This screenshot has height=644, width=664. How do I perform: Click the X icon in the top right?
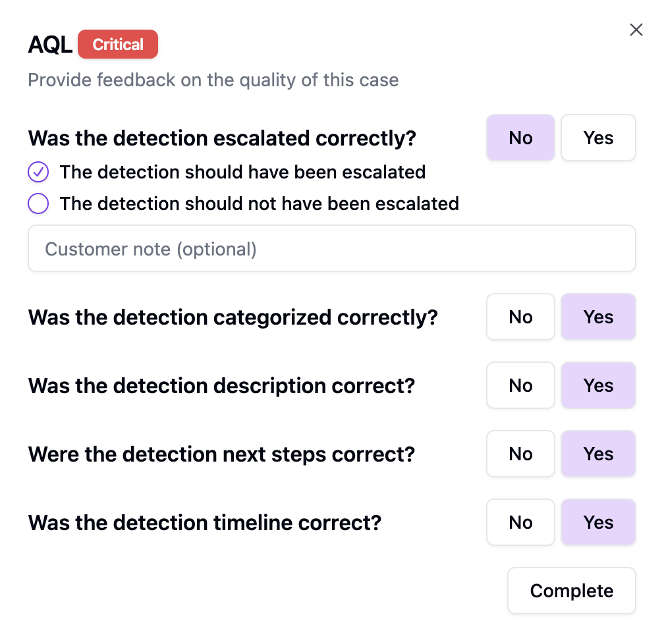635,29
